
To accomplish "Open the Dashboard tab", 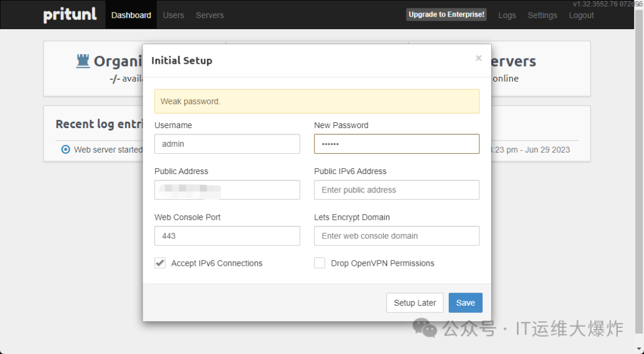I will 131,15.
